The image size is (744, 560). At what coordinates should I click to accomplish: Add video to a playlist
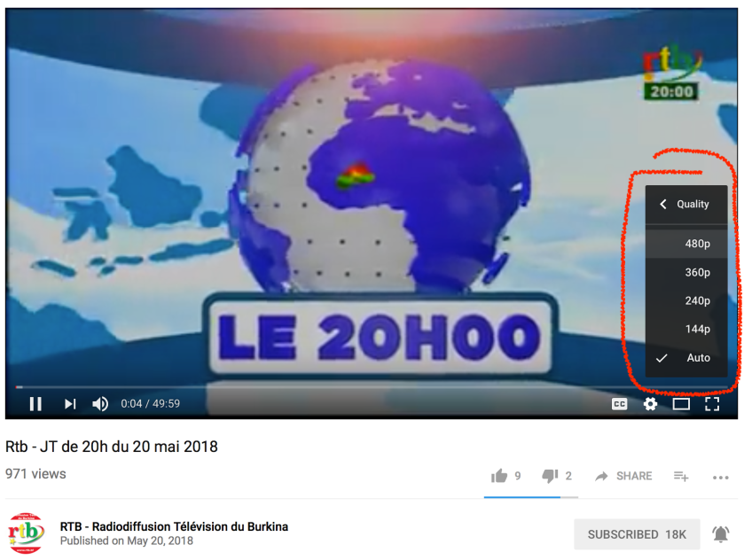(x=681, y=476)
